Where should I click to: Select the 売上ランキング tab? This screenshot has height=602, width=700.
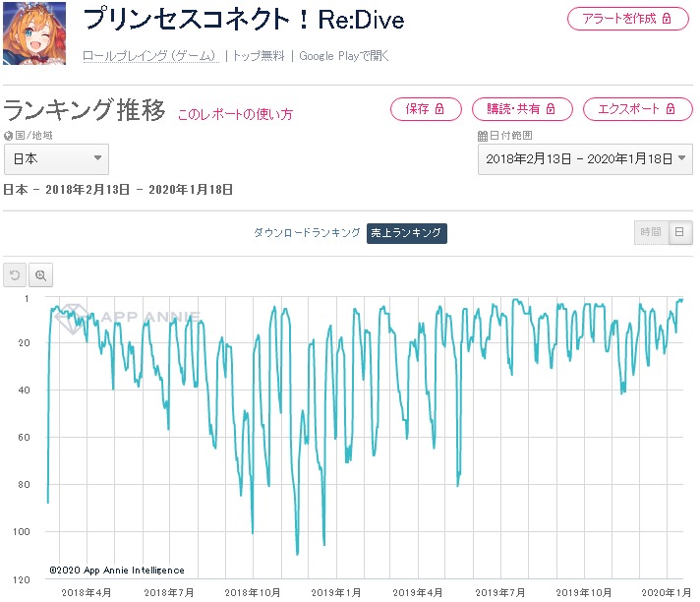407,233
